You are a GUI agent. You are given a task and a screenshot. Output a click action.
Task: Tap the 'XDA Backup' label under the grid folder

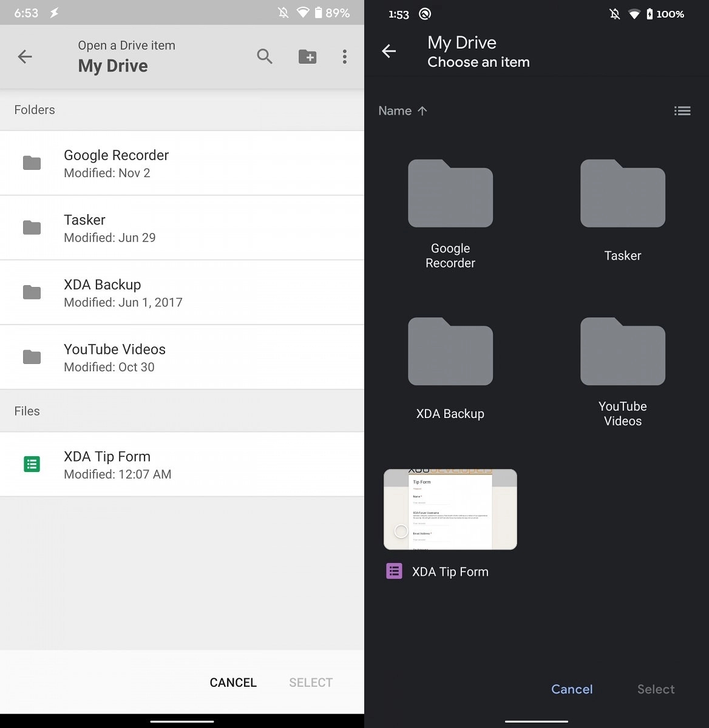click(x=450, y=414)
